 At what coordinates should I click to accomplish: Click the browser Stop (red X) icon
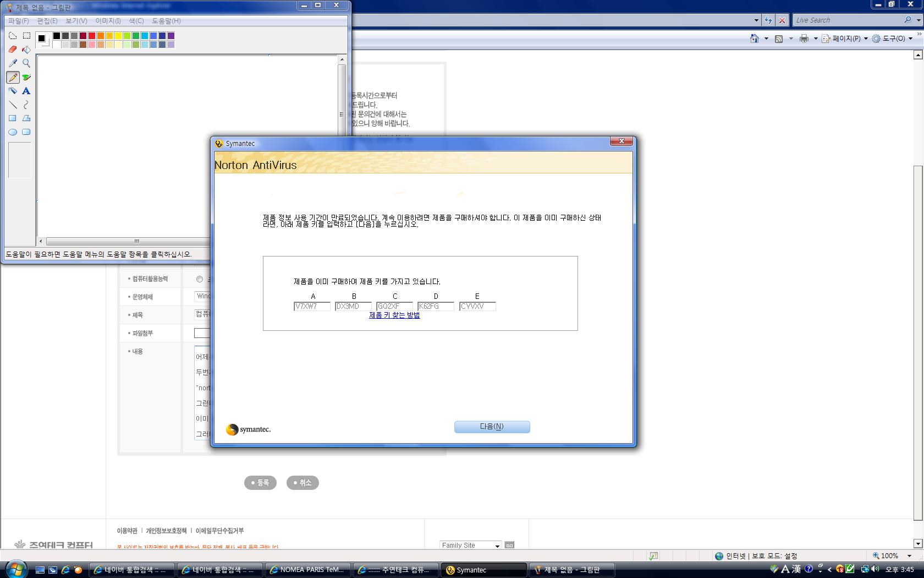(x=782, y=20)
